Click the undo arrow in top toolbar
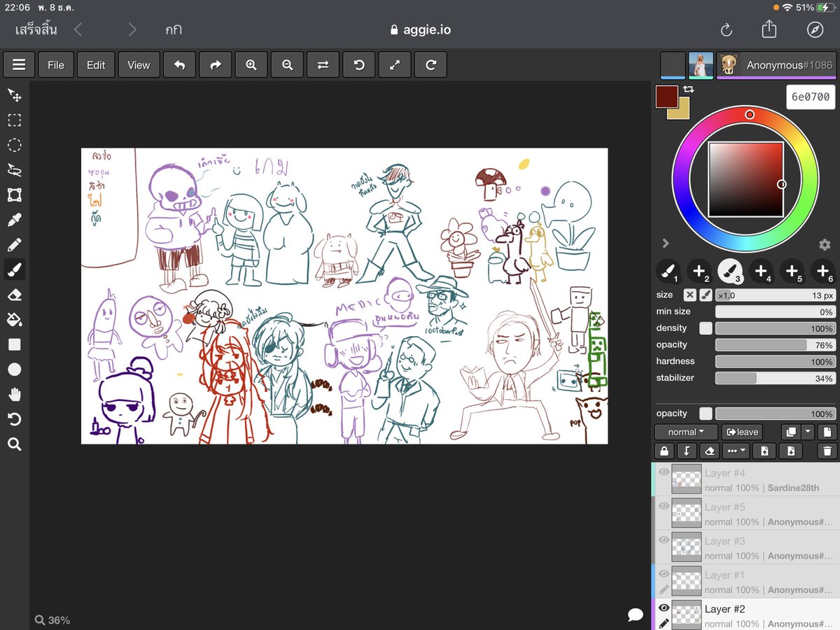 (x=180, y=65)
